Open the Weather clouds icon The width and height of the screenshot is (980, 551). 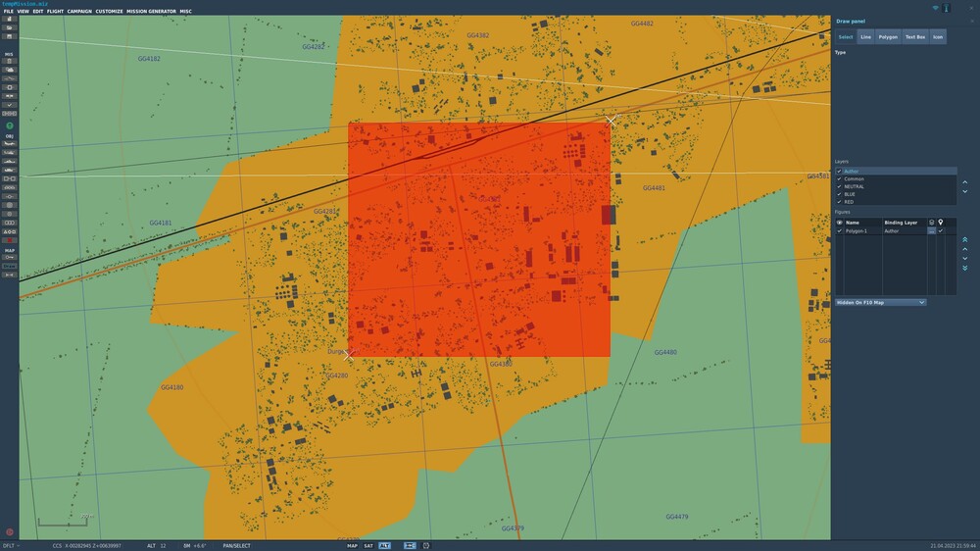10,70
